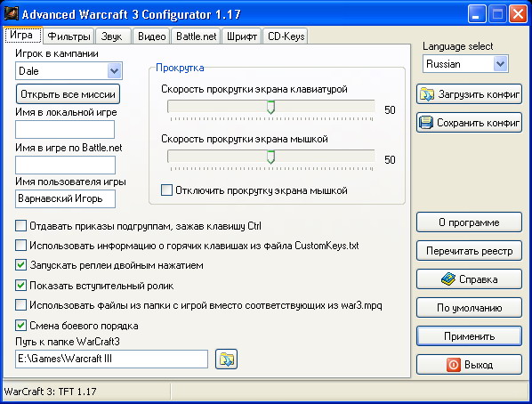Click the Russian language combo box field
Screen dimensions: 532x404
[465, 64]
